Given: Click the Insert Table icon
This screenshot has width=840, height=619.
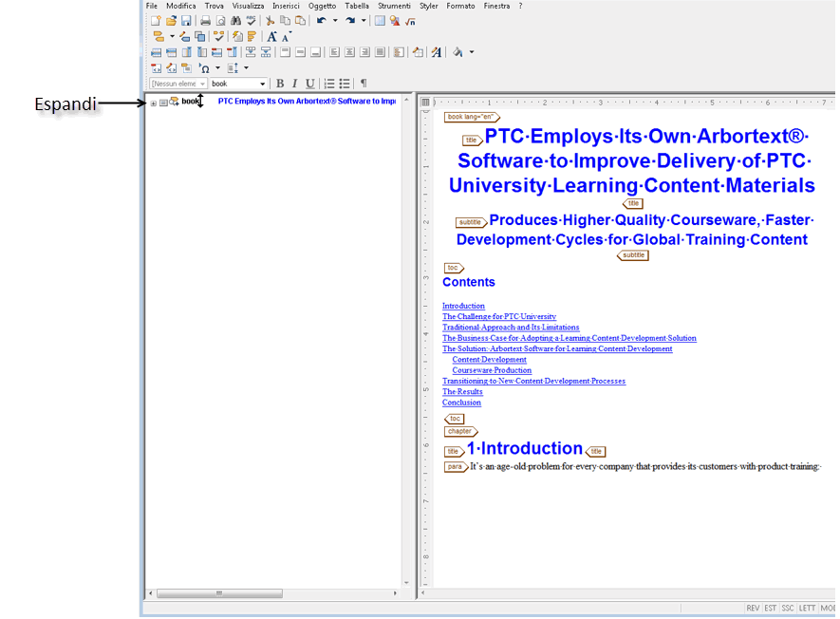Looking at the screenshot, I should tap(380, 21).
